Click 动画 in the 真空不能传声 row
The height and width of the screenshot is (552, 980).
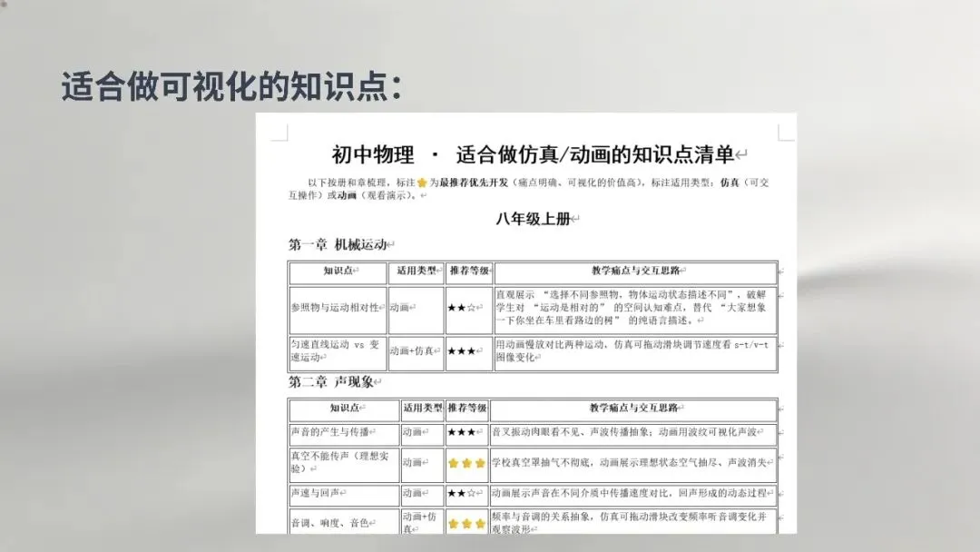click(413, 463)
